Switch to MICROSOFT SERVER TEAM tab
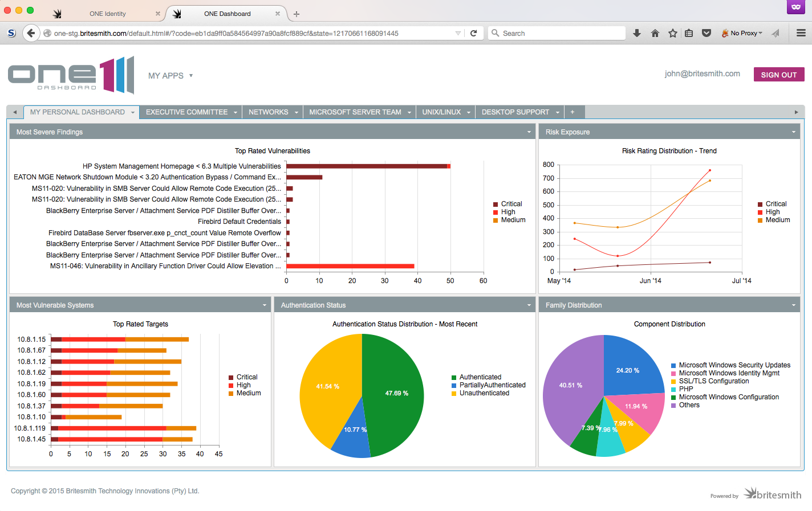Screen dimensions: 812x511 click(x=355, y=112)
